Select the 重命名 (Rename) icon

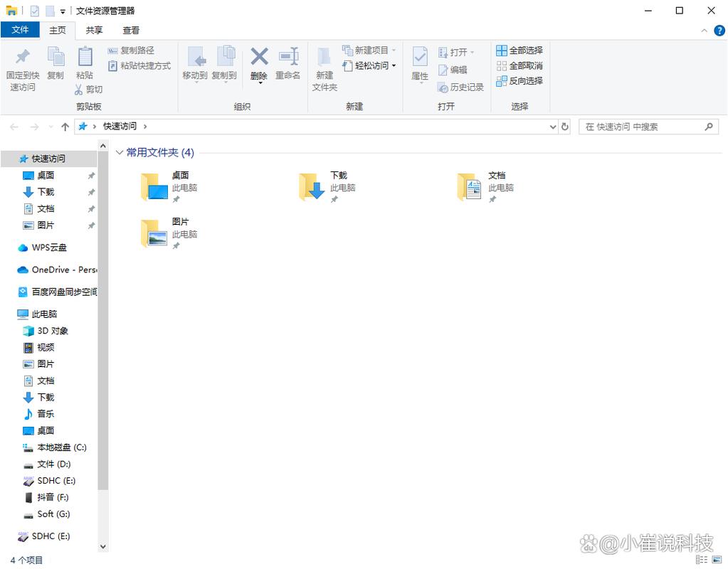coord(288,65)
